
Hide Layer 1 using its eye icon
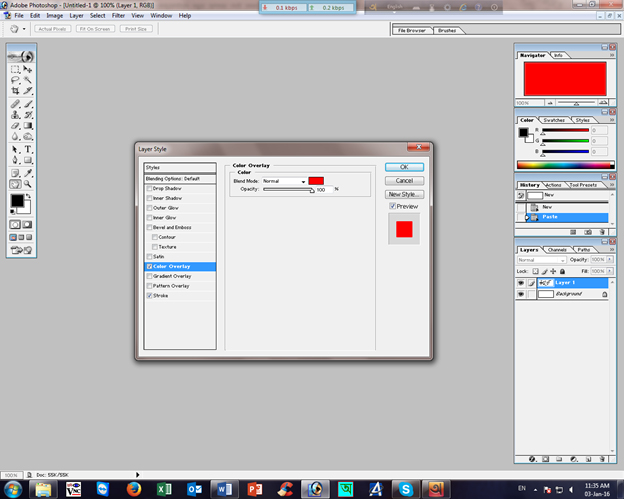click(521, 283)
